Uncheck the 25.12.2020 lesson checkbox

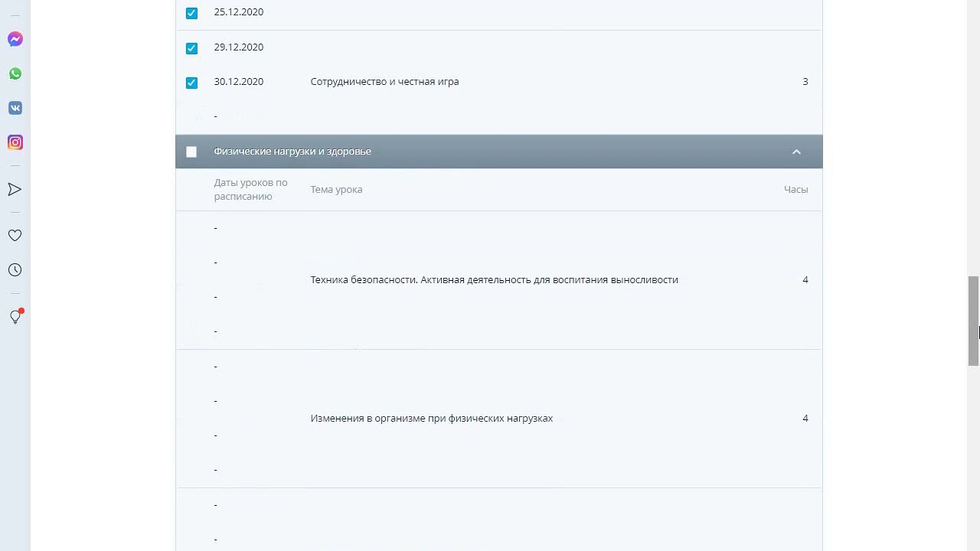pyautogui.click(x=191, y=13)
